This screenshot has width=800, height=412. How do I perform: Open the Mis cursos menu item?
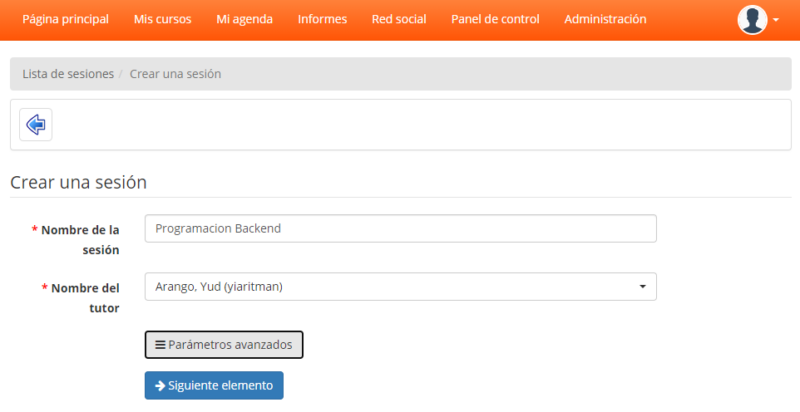coord(162,19)
